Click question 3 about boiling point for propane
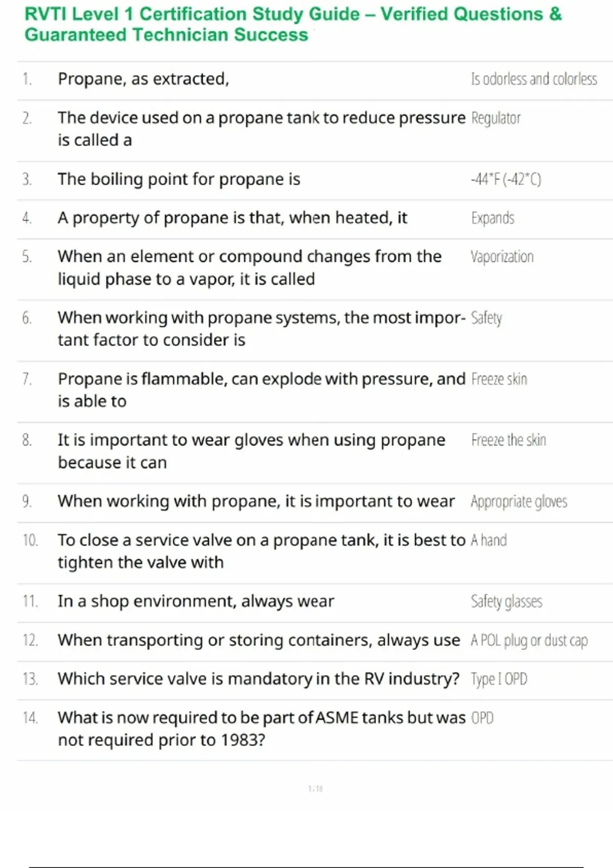The image size is (613, 868). point(179,179)
